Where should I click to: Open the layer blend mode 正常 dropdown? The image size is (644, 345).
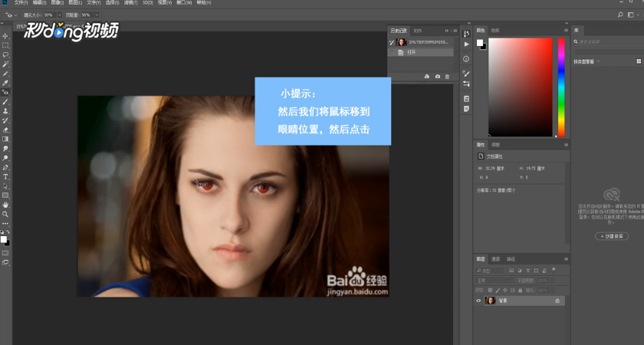(495, 281)
